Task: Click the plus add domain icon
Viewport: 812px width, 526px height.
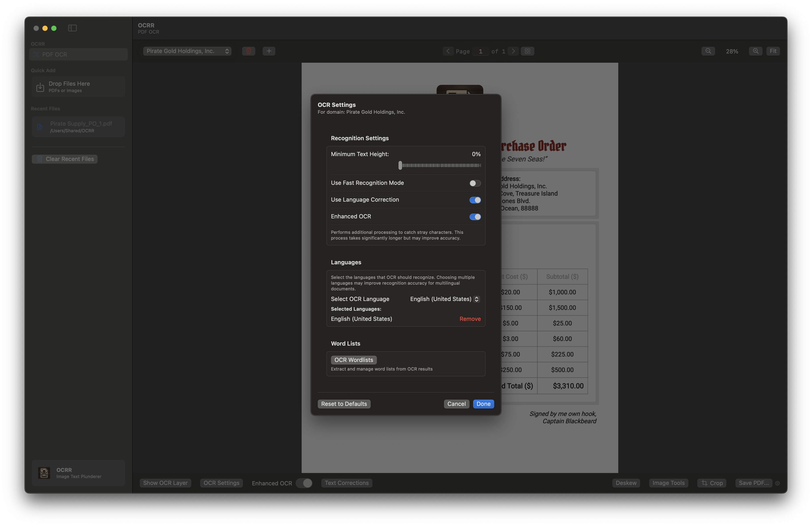Action: (x=269, y=51)
